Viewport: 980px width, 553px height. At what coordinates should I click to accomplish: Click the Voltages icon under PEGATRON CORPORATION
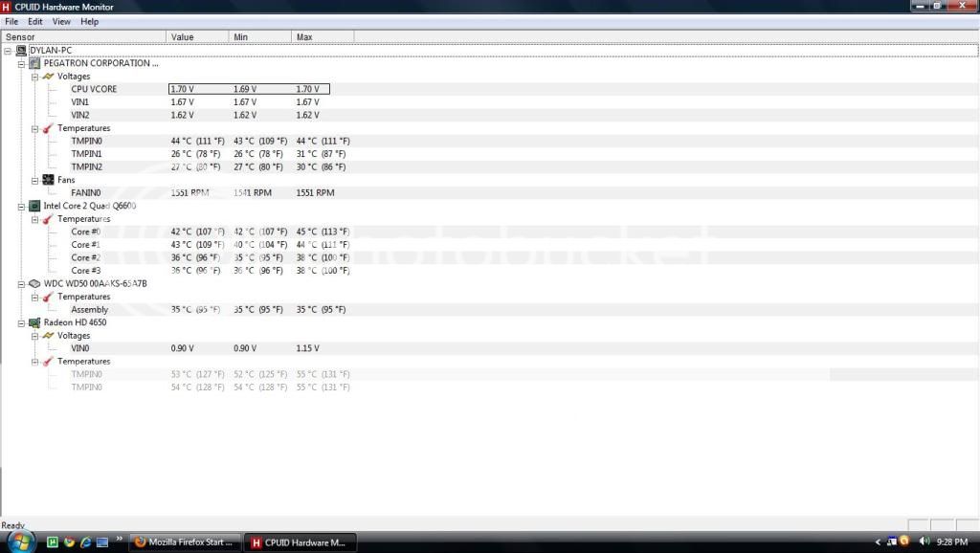coord(48,77)
